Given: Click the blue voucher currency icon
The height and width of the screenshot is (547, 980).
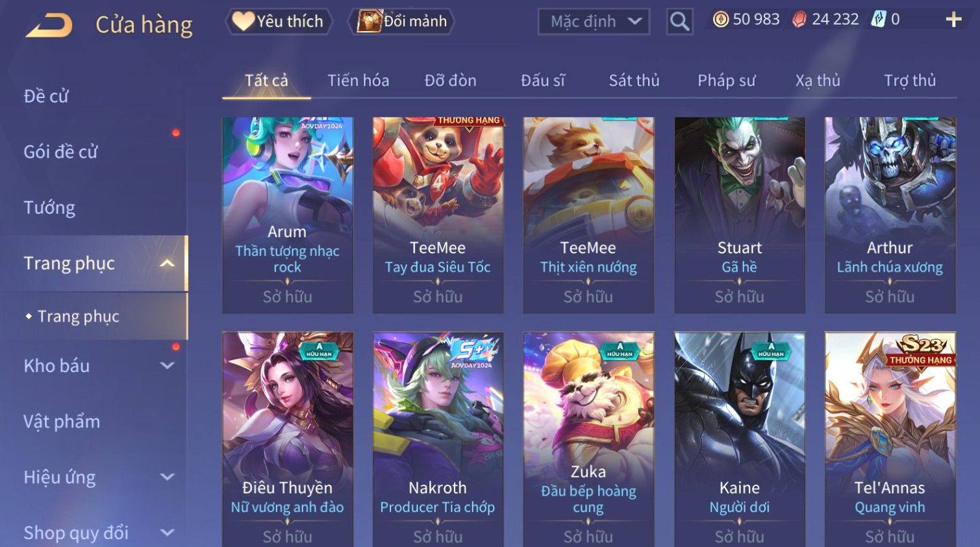Looking at the screenshot, I should [878, 19].
